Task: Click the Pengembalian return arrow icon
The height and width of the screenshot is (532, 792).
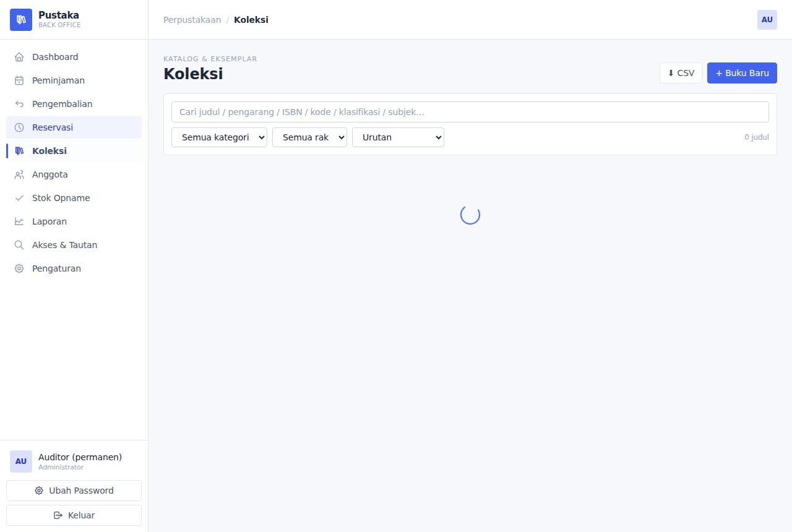Action: (19, 104)
